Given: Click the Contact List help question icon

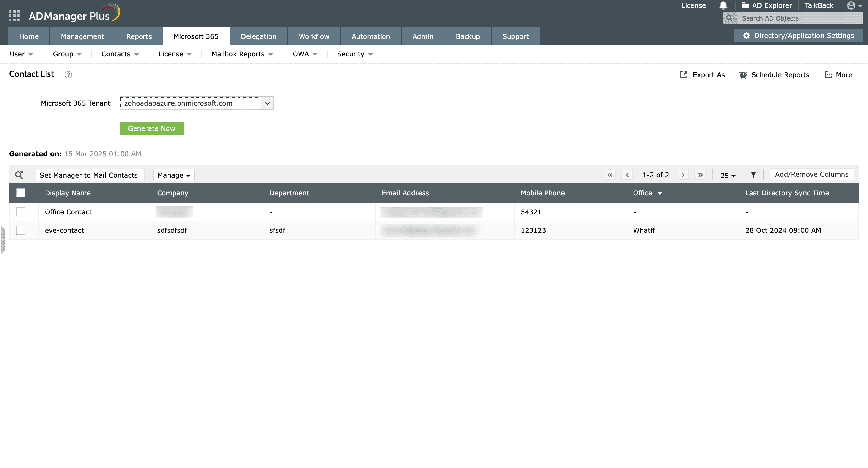Looking at the screenshot, I should [68, 75].
